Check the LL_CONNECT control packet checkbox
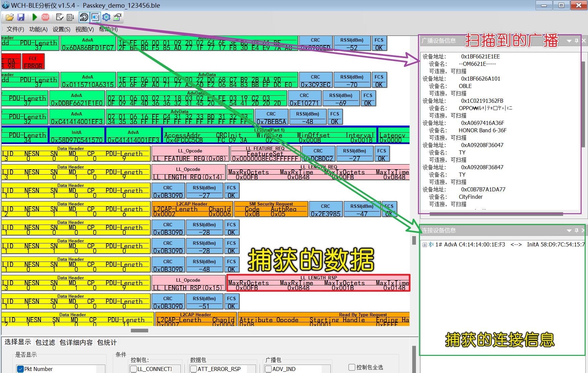 click(x=133, y=369)
